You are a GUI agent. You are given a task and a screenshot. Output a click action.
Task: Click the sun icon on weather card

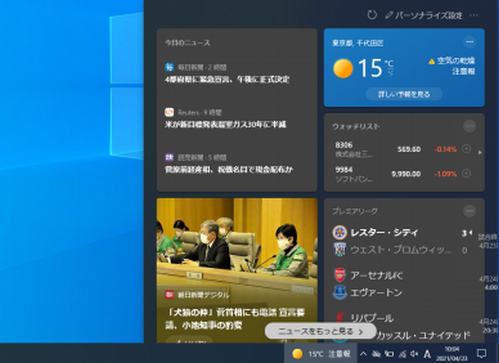coord(343,68)
